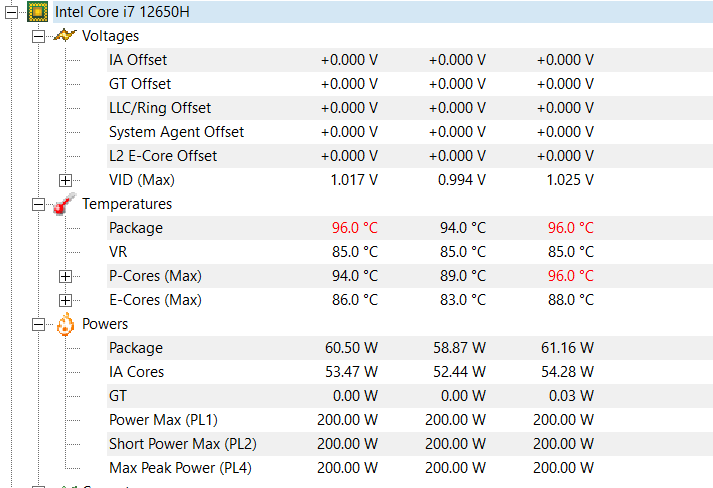Select the Power Max (PL1) label
713x488 pixels.
pyautogui.click(x=163, y=420)
